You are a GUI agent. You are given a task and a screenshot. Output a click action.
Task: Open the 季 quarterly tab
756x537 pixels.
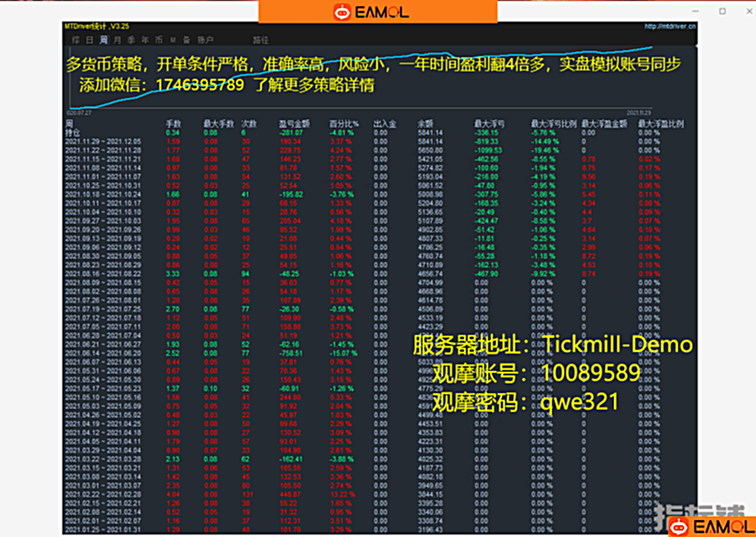[131, 40]
